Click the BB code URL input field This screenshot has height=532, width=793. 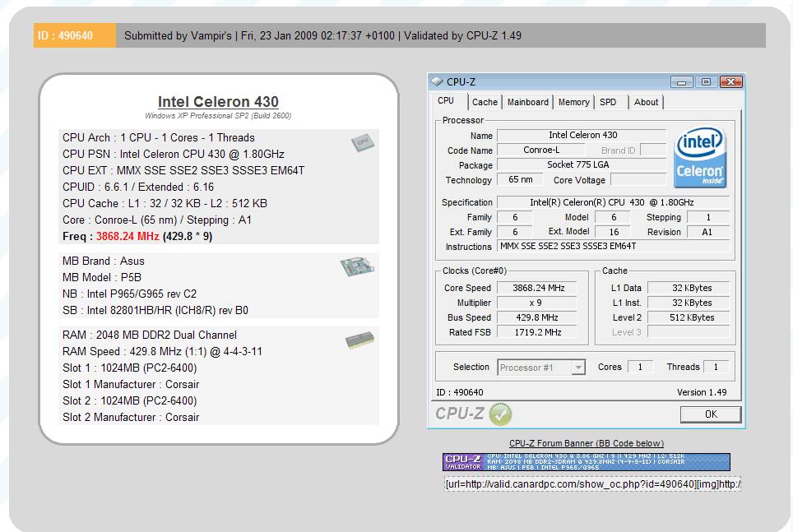(592, 484)
